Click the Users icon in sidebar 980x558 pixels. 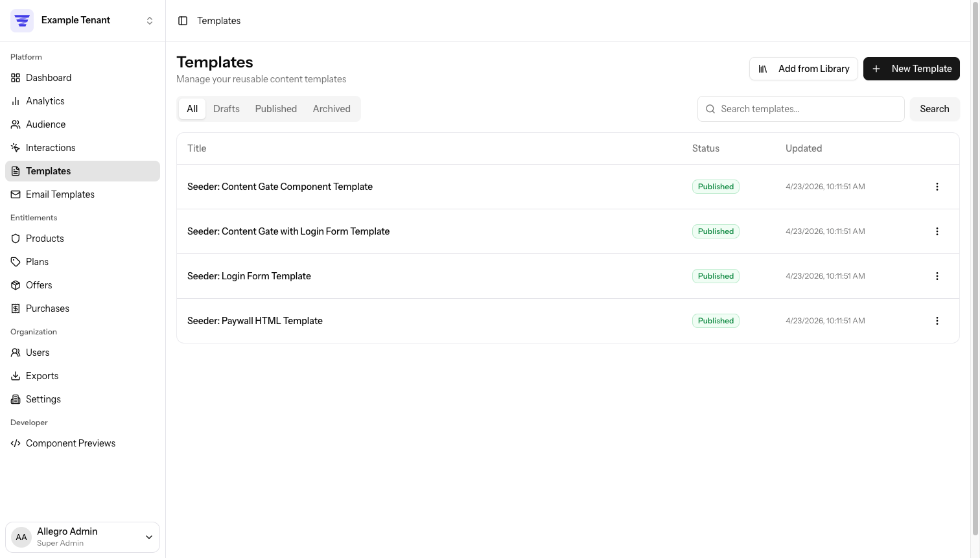click(x=16, y=353)
